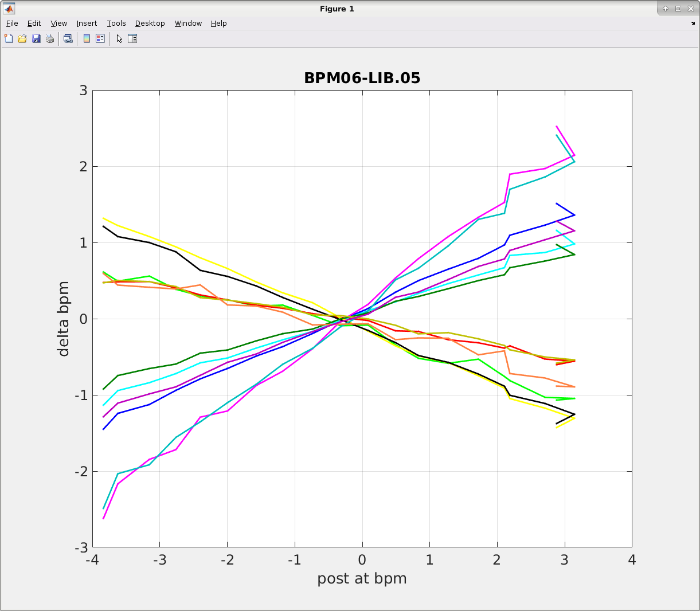Click the x-axis label "post at bpm"
The image size is (700, 611).
[362, 578]
